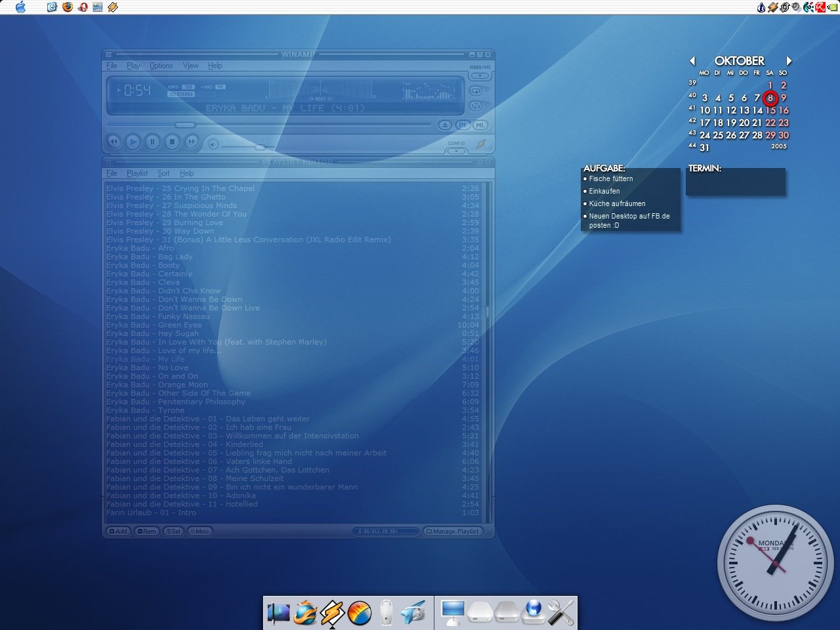Viewport: 840px width, 630px height.
Task: Click the Manage Playlist button
Action: click(x=453, y=531)
